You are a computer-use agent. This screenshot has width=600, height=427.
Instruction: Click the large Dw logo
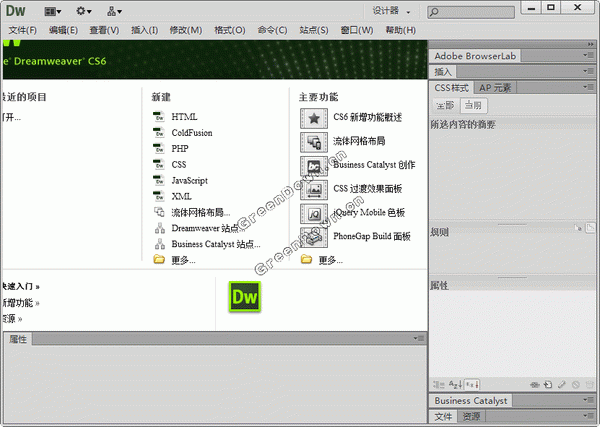(x=245, y=297)
